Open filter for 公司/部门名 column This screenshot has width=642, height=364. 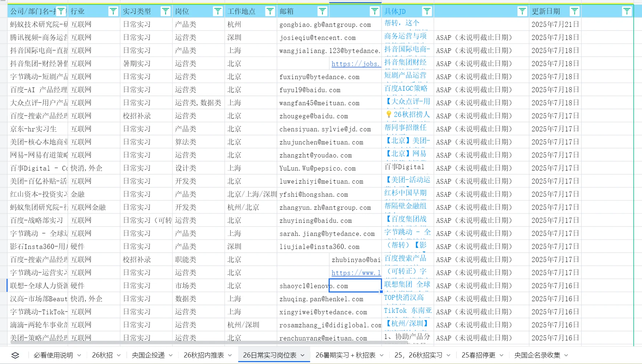(61, 12)
